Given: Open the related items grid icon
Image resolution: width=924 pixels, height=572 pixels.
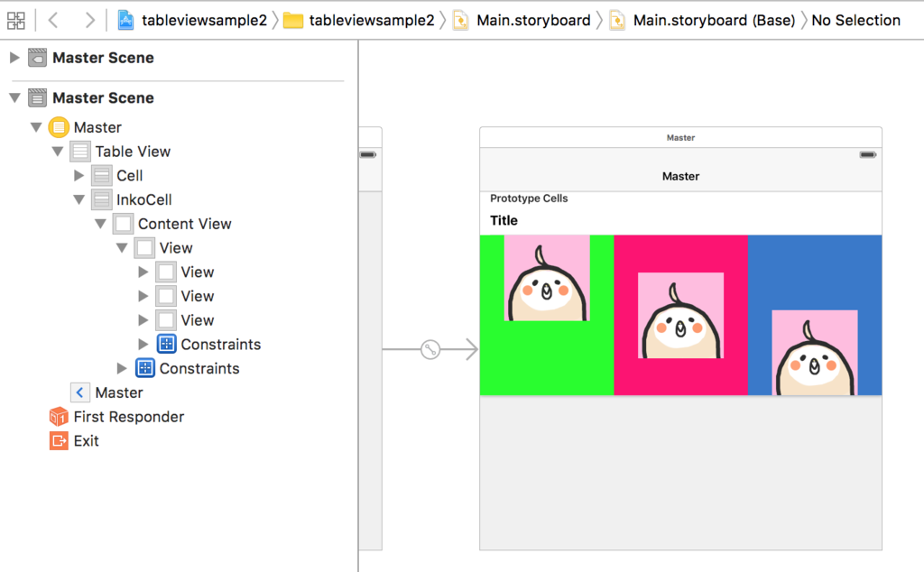Looking at the screenshot, I should coord(16,21).
